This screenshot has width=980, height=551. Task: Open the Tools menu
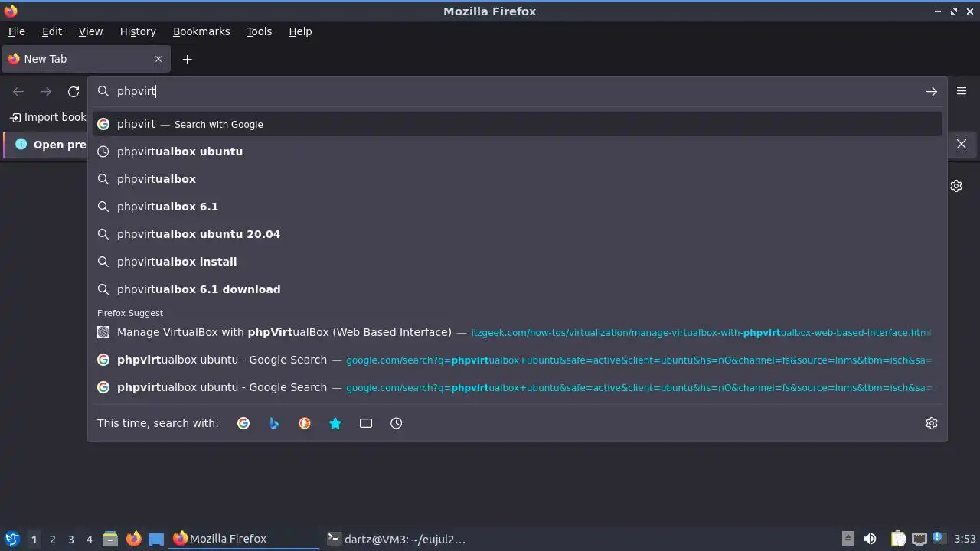coord(259,31)
